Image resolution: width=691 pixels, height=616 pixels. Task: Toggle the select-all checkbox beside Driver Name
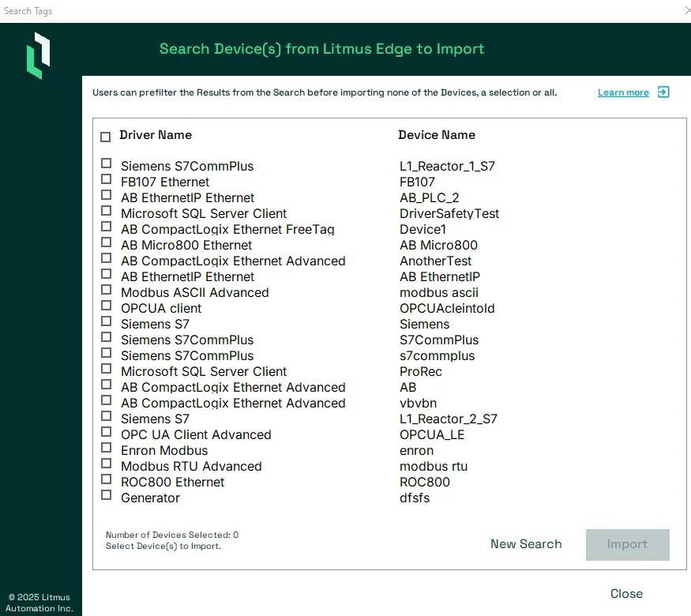(105, 137)
